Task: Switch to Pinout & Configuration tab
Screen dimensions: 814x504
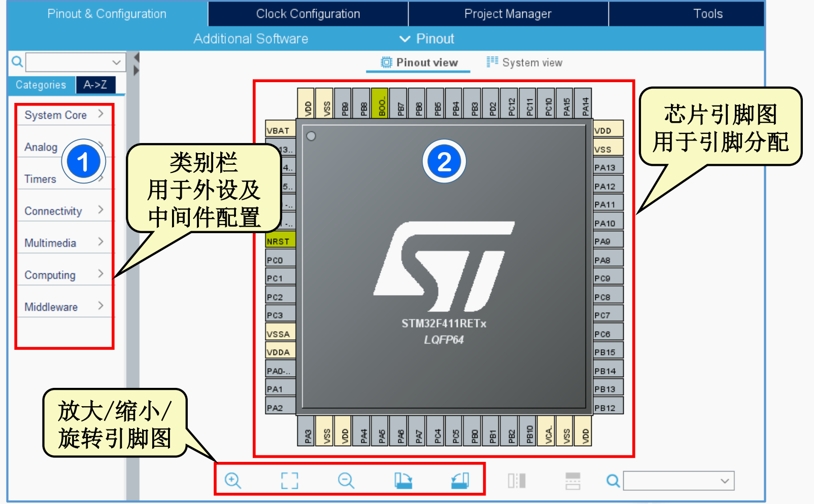Action: [107, 14]
